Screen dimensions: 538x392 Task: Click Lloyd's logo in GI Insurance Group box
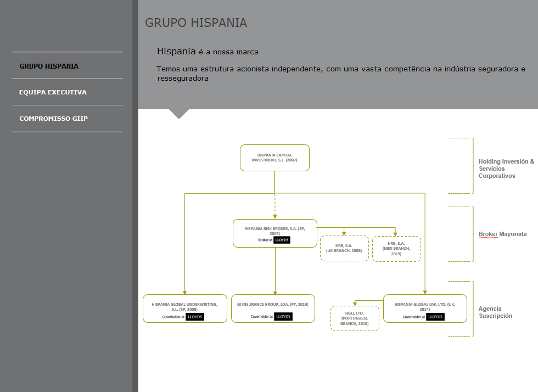click(x=283, y=317)
